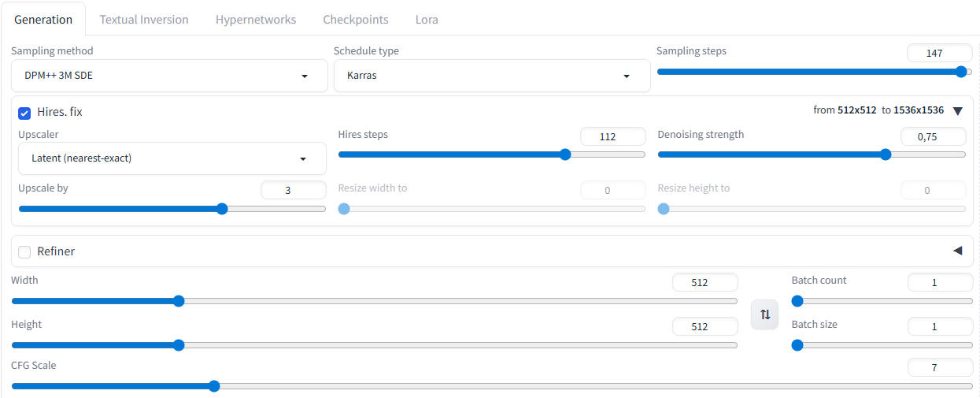The image size is (980, 398).
Task: Disable the Hires. fix checkbox
Action: [x=24, y=113]
